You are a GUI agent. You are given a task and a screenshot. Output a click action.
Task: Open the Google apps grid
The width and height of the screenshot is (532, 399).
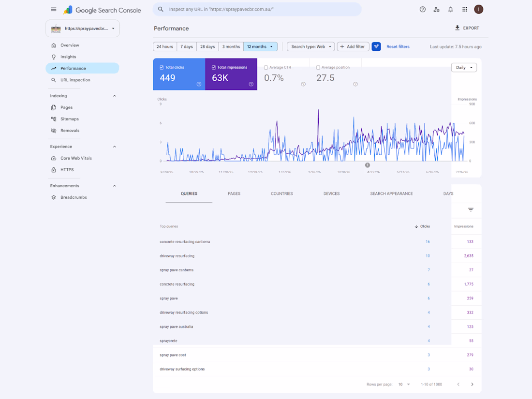point(465,10)
